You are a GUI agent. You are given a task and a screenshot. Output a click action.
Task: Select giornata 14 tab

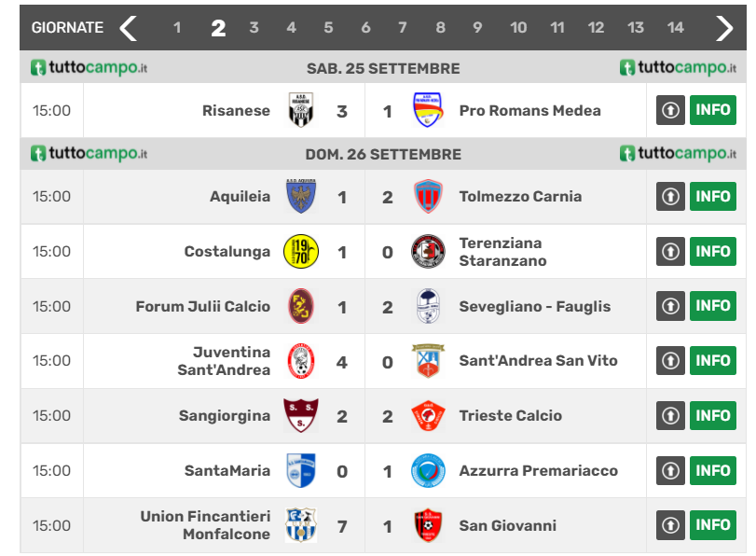coord(676,28)
